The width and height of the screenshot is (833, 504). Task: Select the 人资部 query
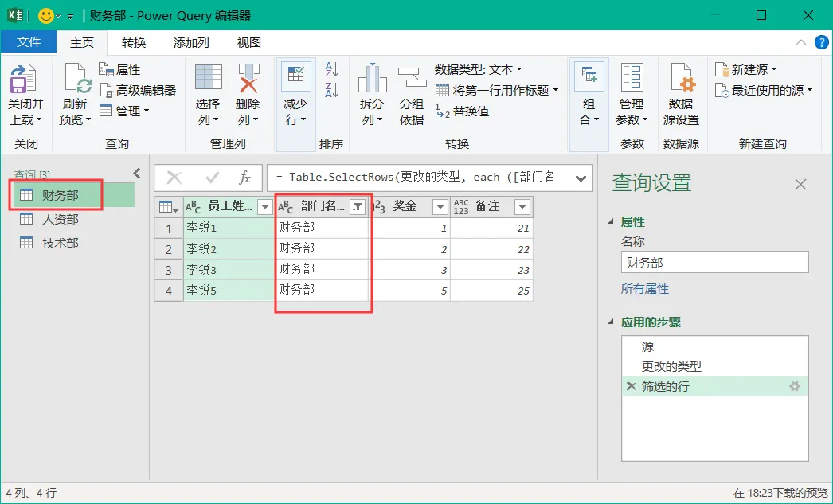click(60, 219)
